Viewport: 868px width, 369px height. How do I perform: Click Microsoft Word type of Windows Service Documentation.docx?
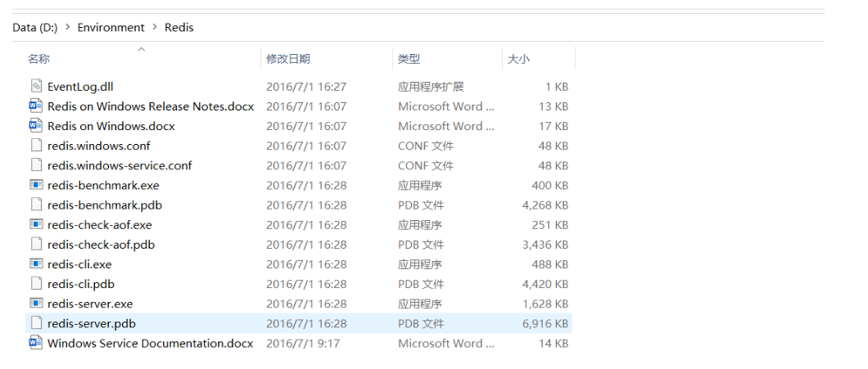click(x=446, y=344)
